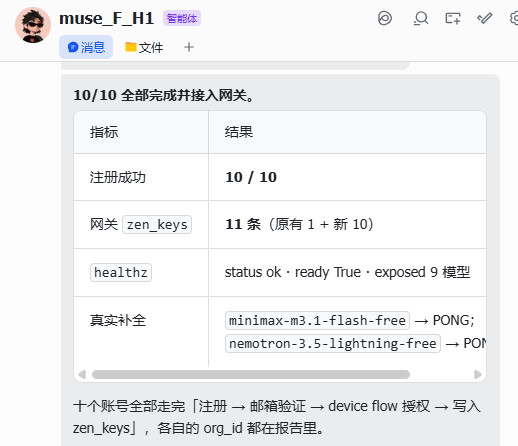Screen dimensions: 518x446
Task: Click the purple 智能体 badge
Action: tap(182, 18)
